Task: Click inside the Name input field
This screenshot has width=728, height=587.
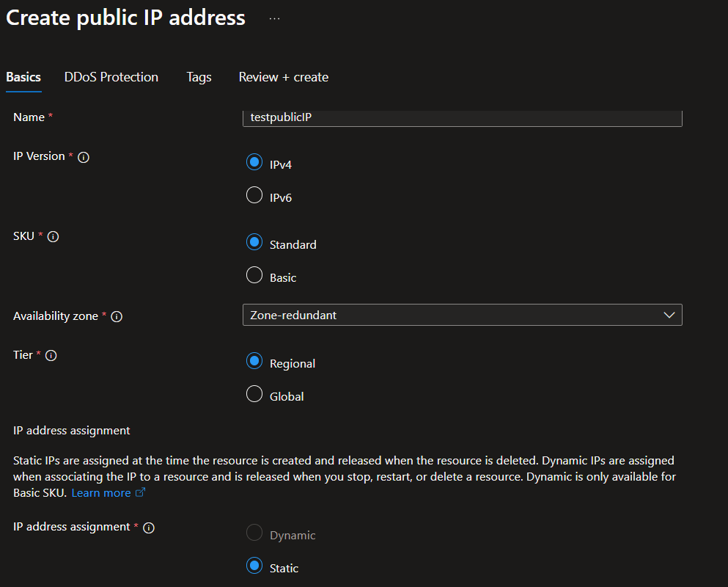Action: (x=462, y=117)
